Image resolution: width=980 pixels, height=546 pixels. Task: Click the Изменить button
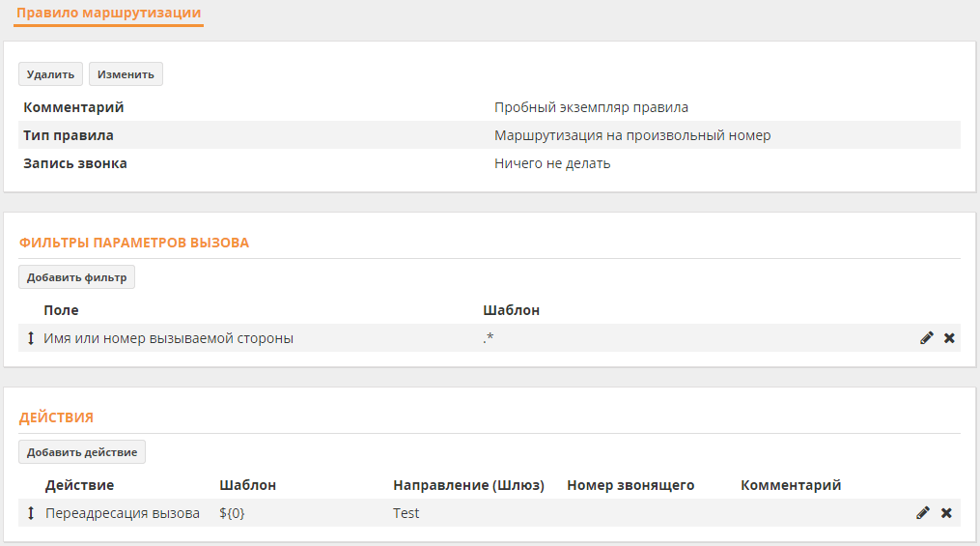(x=126, y=73)
